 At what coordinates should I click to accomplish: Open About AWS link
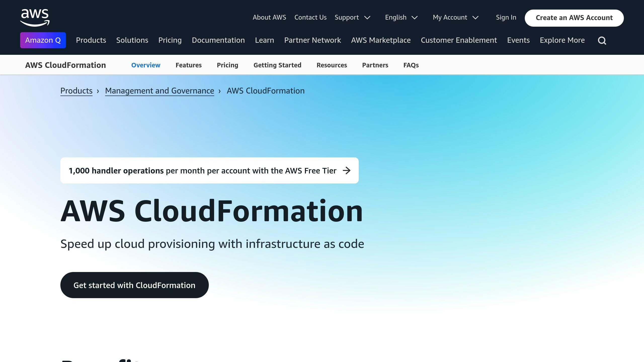[269, 17]
